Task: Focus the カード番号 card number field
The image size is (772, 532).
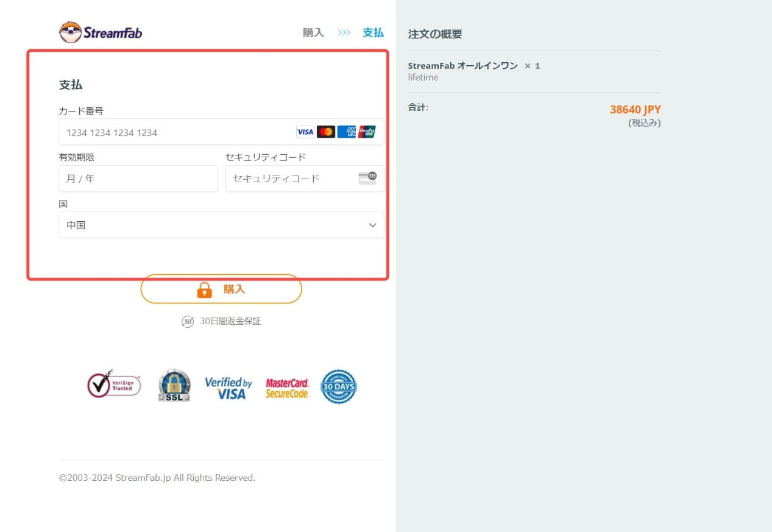Action: pos(221,132)
